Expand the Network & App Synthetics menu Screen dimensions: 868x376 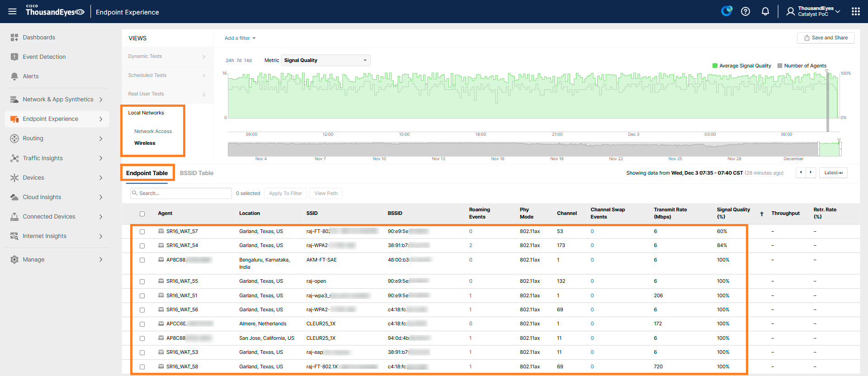tap(57, 100)
